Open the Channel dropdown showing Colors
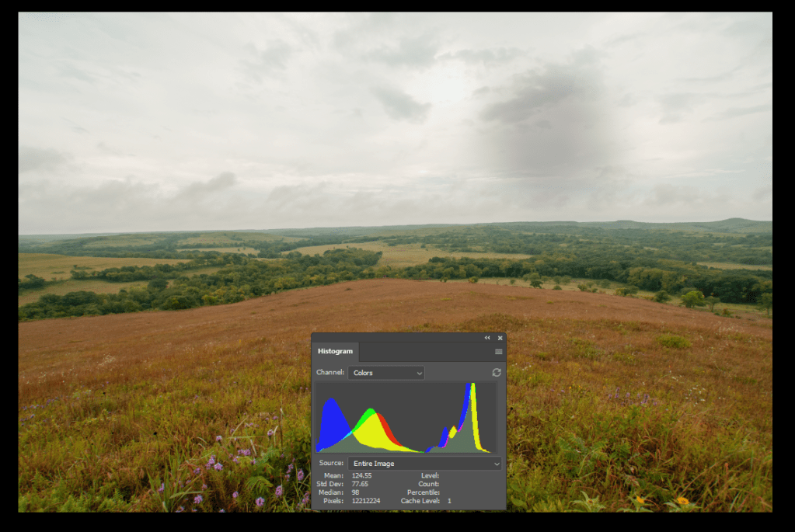The width and height of the screenshot is (795, 532). coord(386,373)
